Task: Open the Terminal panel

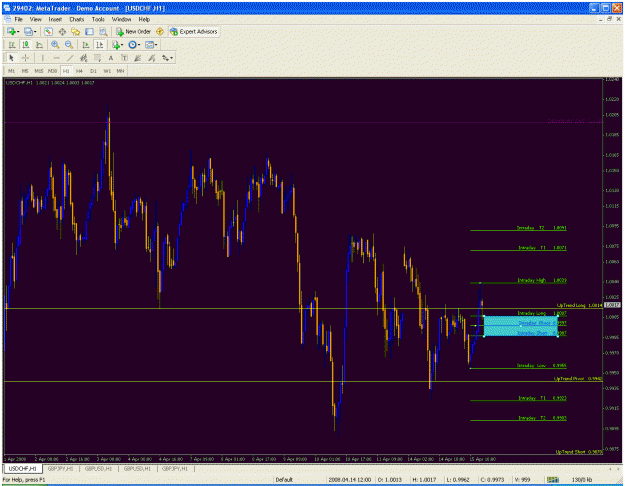Action: [89, 31]
